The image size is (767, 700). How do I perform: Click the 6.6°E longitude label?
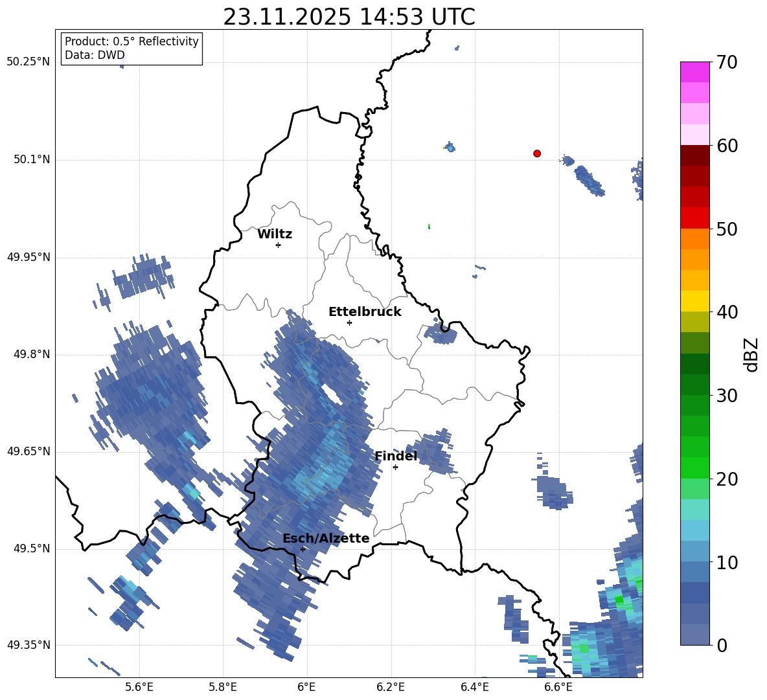[x=558, y=687]
